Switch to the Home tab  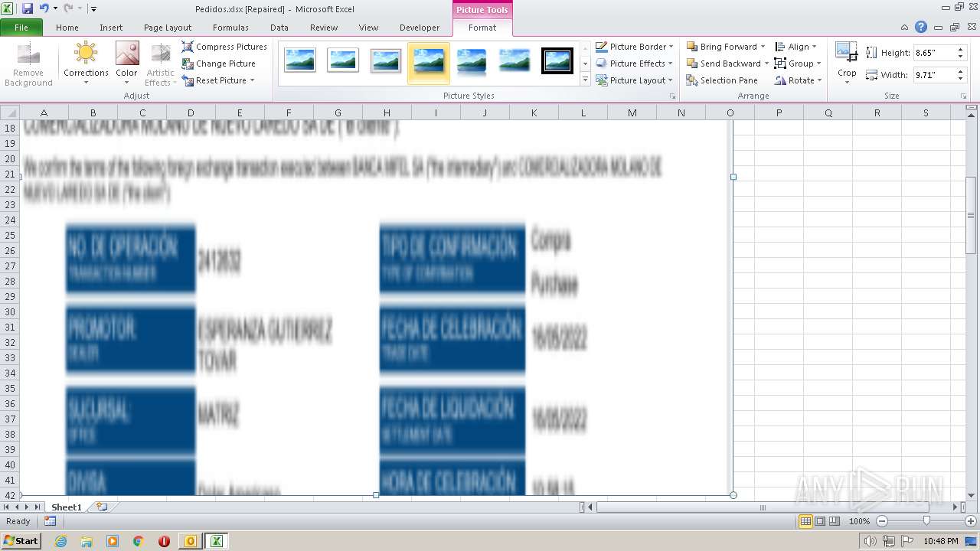[67, 28]
